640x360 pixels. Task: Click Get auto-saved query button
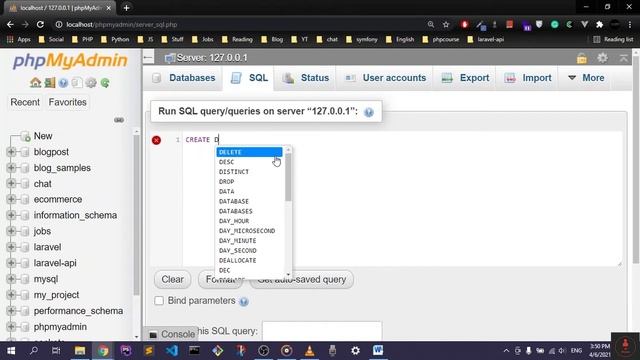click(x=302, y=280)
